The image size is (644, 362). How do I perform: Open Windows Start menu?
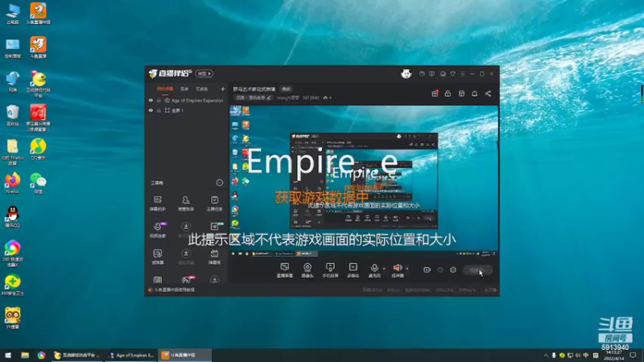click(x=8, y=355)
